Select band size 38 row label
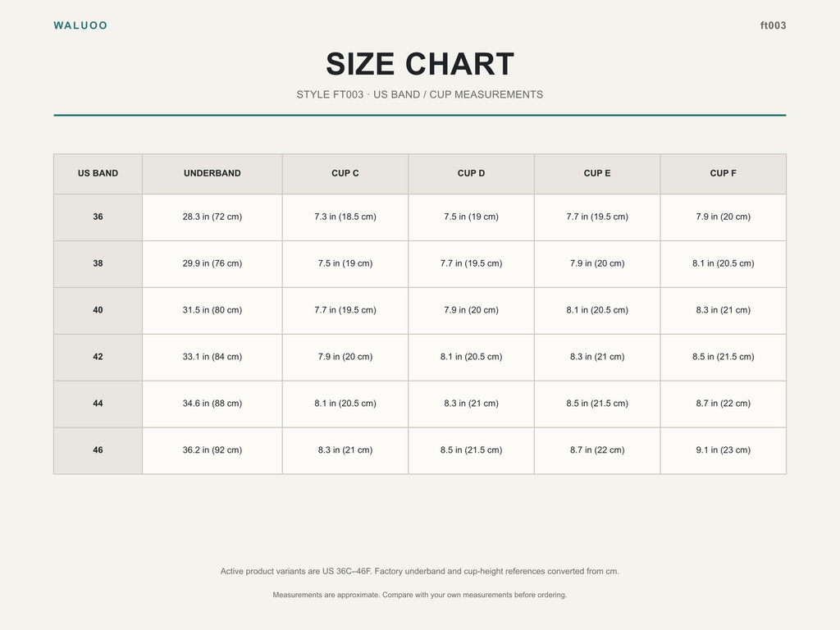The width and height of the screenshot is (840, 630). pos(98,263)
